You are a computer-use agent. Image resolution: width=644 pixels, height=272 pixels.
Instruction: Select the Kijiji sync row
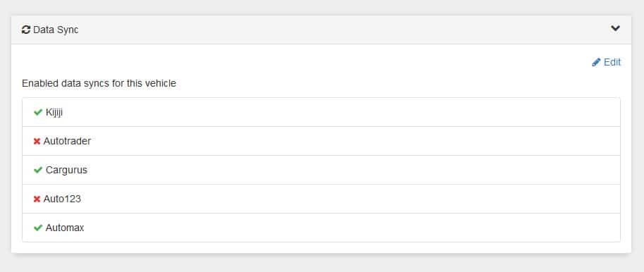coord(321,112)
